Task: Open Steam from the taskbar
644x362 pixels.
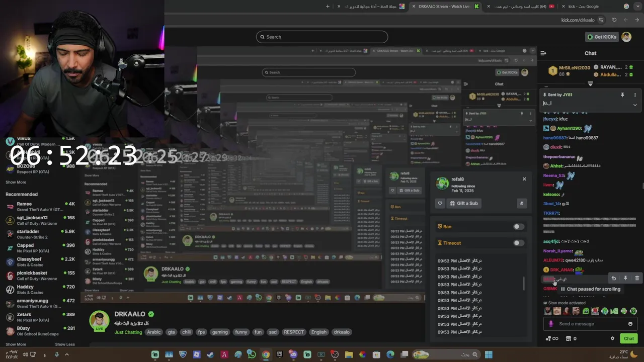Action: (x=210, y=354)
